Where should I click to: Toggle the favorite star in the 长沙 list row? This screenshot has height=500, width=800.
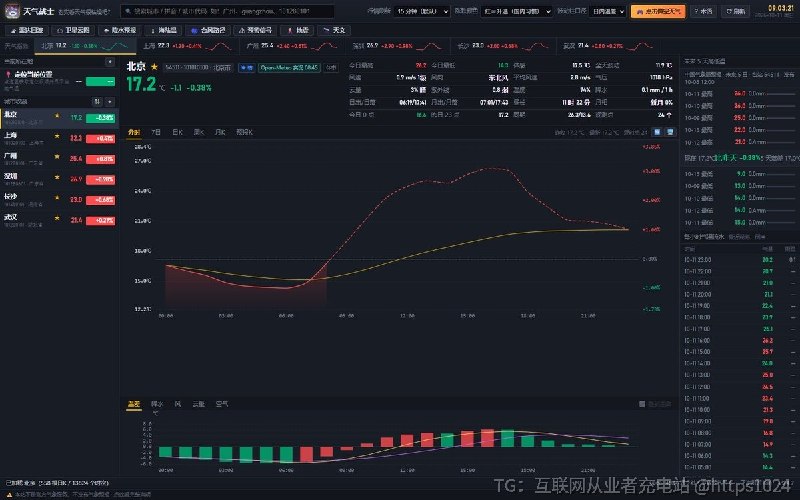coord(57,198)
